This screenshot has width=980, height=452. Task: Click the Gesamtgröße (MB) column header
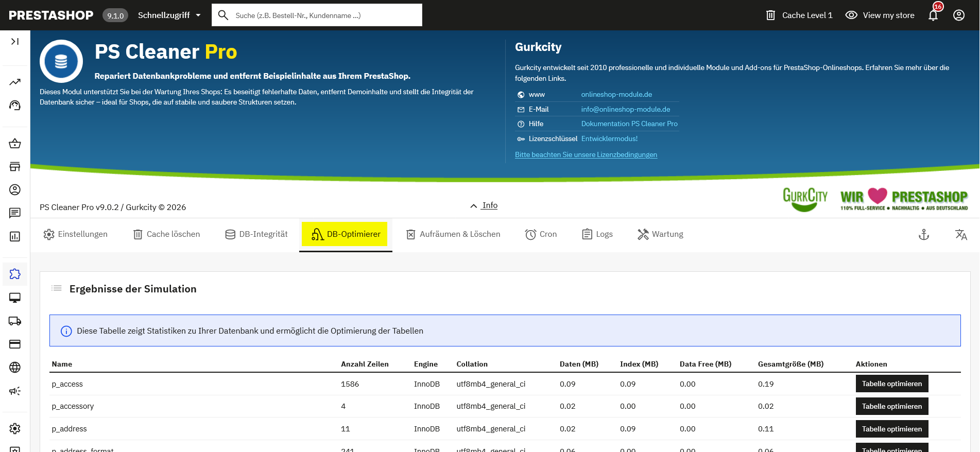(790, 364)
